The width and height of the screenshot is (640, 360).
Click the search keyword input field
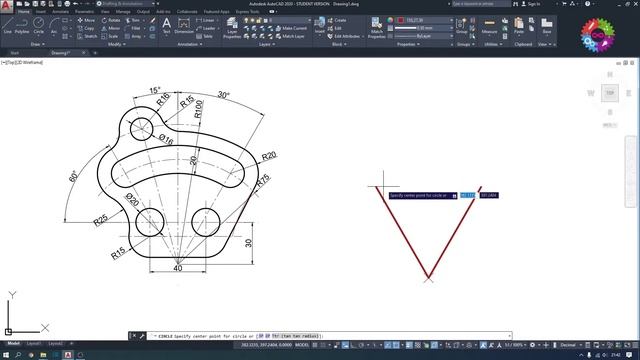click(481, 4)
